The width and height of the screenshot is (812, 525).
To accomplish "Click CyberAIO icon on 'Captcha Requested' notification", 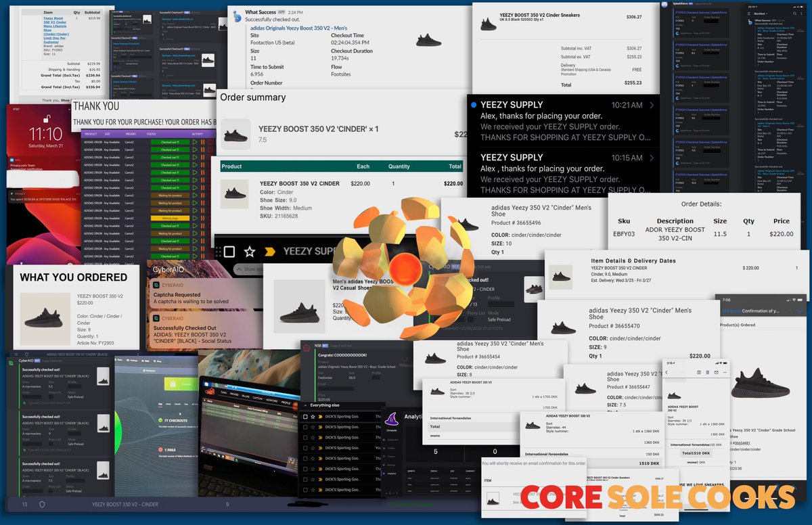I will coord(156,286).
